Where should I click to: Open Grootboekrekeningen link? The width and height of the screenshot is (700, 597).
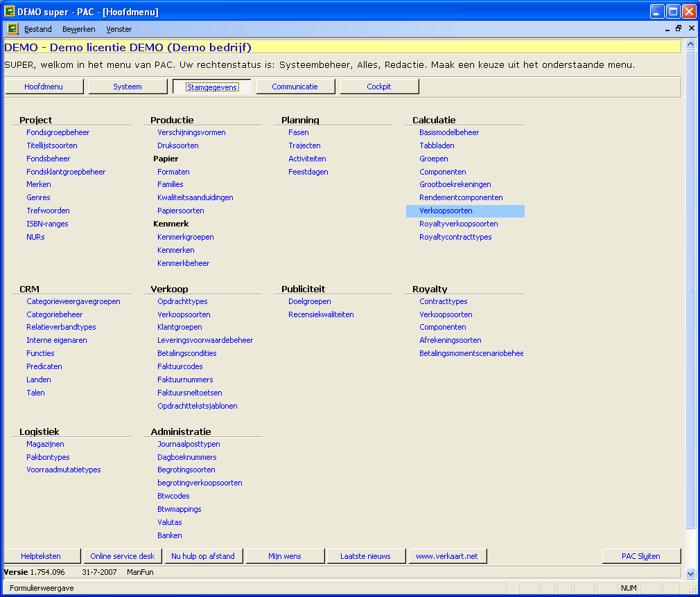click(455, 184)
